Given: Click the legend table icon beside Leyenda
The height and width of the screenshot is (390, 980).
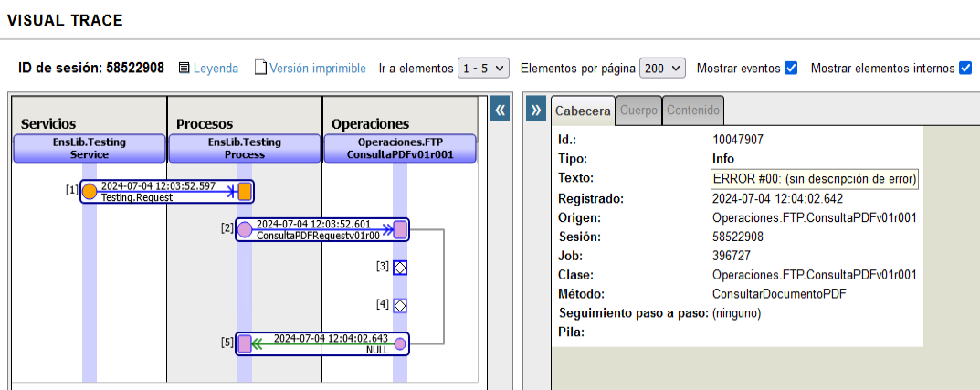Looking at the screenshot, I should [x=184, y=68].
